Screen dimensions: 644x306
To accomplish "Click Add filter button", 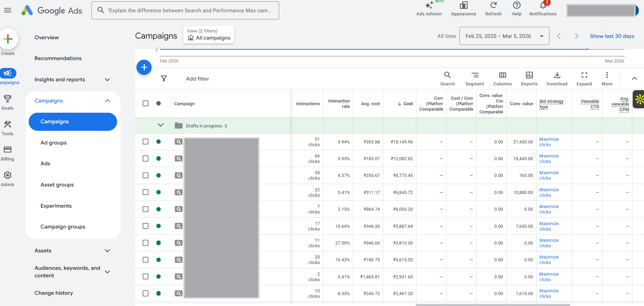I will point(197,79).
